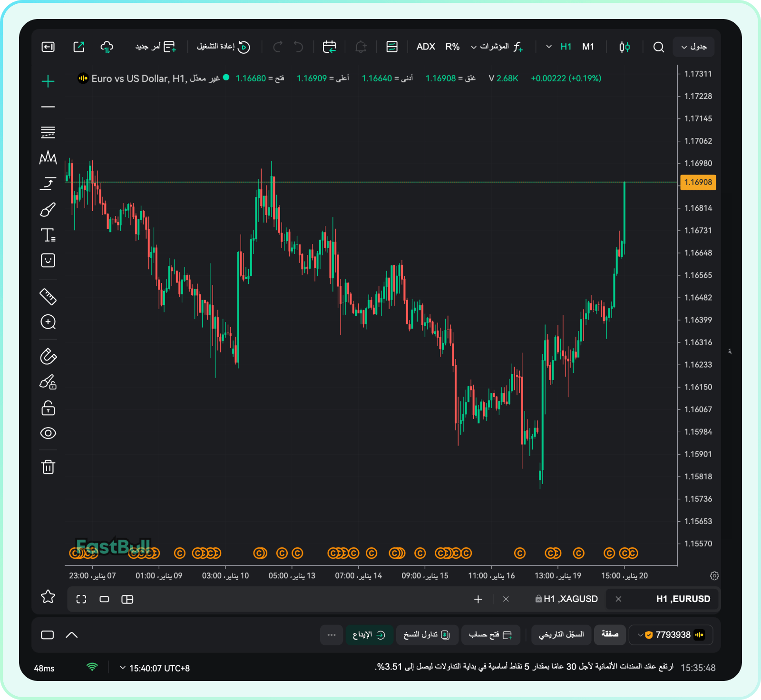Switch to the H1 ,XAGUSD chart tab

point(566,599)
